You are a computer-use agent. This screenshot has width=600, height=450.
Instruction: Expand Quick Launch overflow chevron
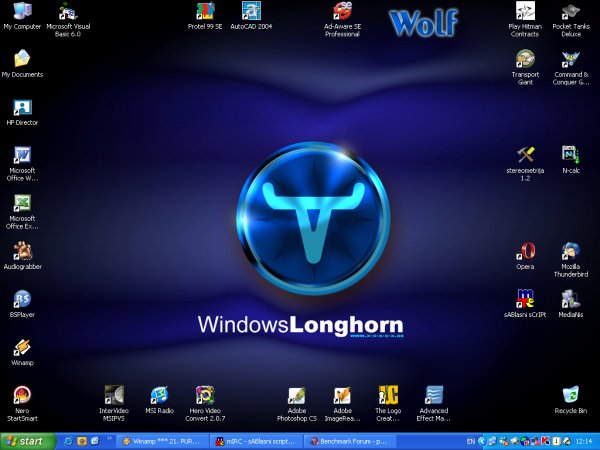(x=109, y=439)
